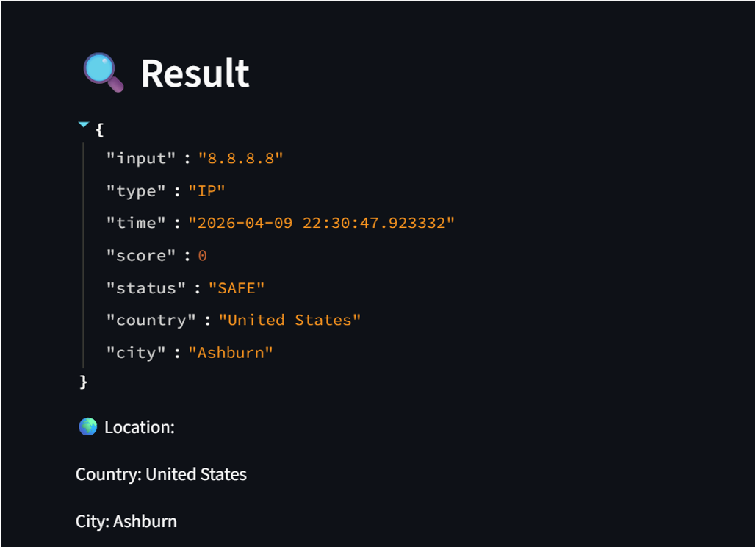
Task: Select the "score" key in JSON
Action: (x=141, y=255)
